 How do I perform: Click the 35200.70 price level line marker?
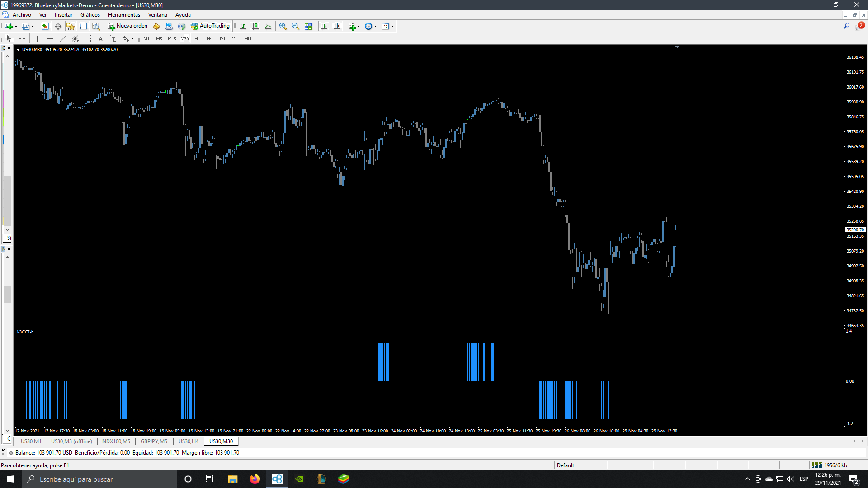855,230
